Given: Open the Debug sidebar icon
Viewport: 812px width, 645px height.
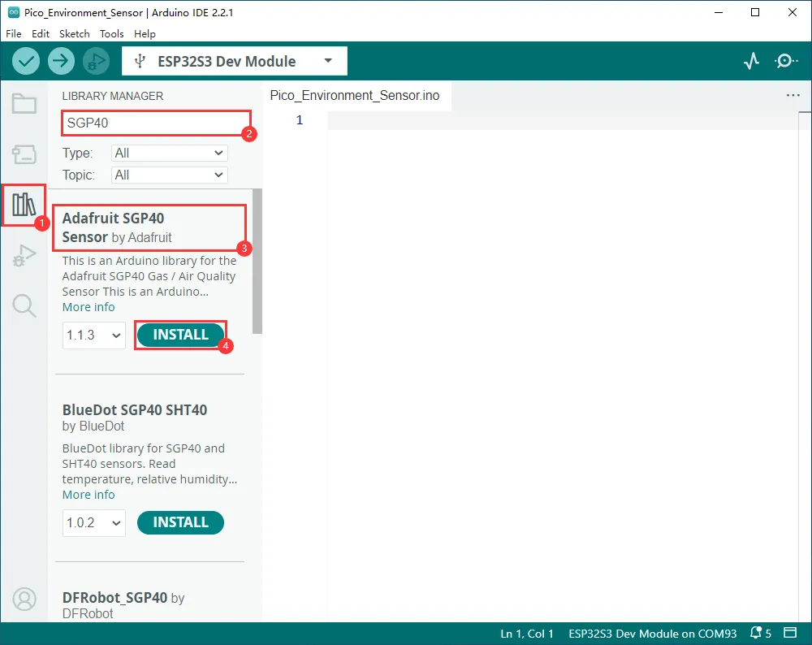Looking at the screenshot, I should point(24,255).
